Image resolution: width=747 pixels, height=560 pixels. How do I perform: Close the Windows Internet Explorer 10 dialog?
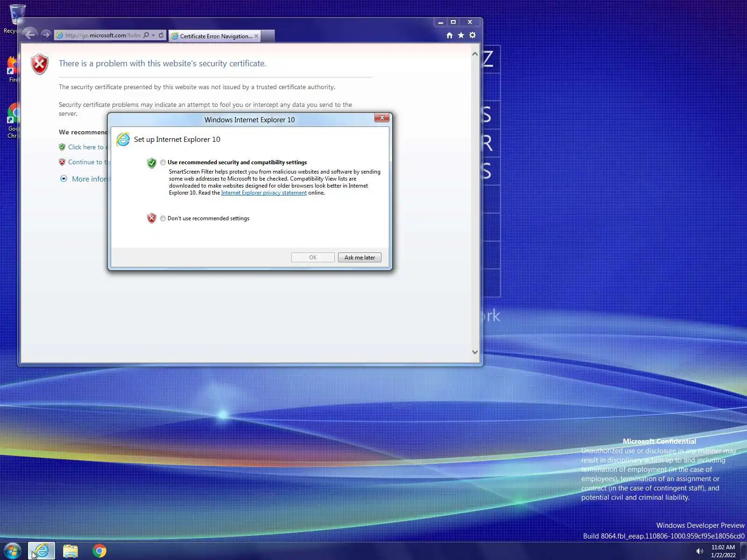382,118
